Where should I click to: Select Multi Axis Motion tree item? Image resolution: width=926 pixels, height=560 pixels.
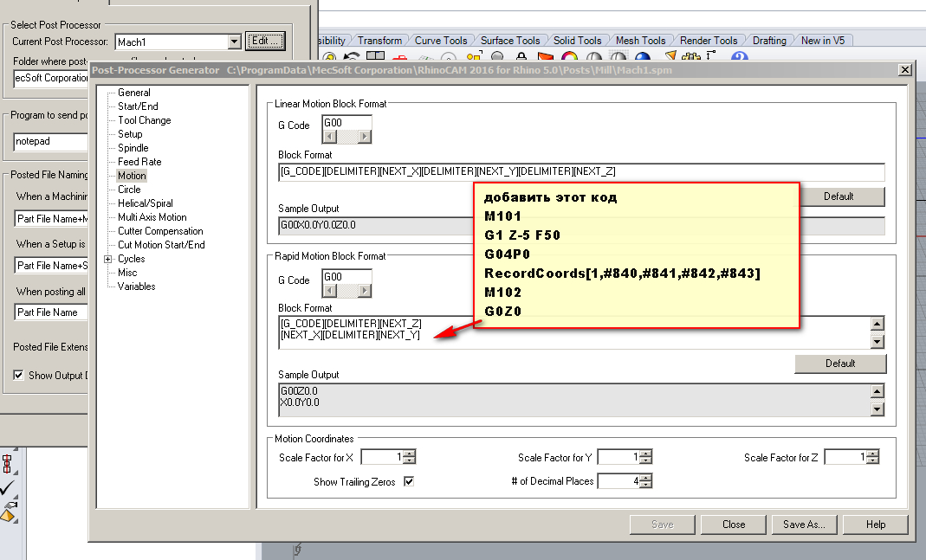coord(152,217)
